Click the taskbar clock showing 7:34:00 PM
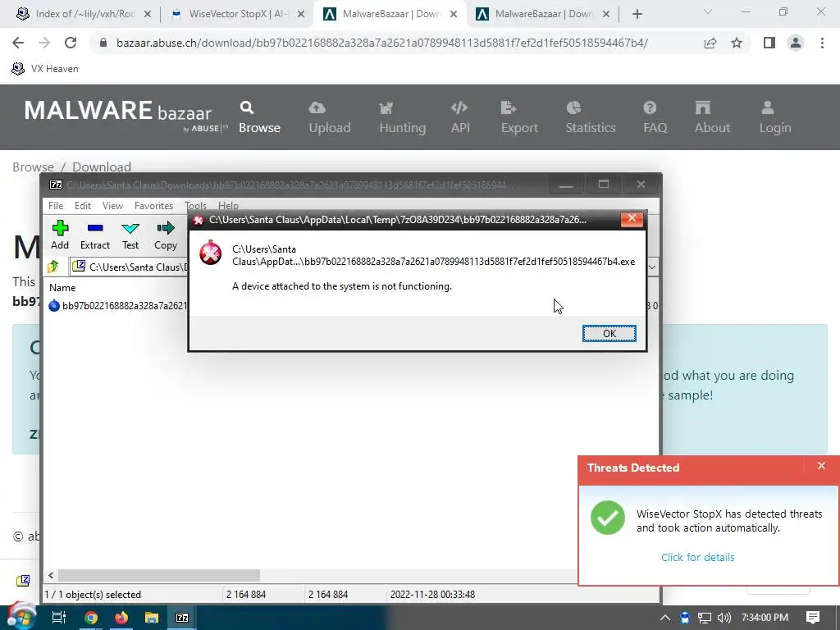Screen dimensions: 840x630 (765, 618)
